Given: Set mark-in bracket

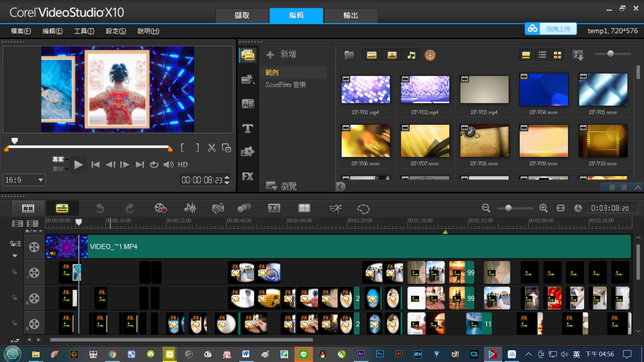Looking at the screenshot, I should pyautogui.click(x=182, y=148).
